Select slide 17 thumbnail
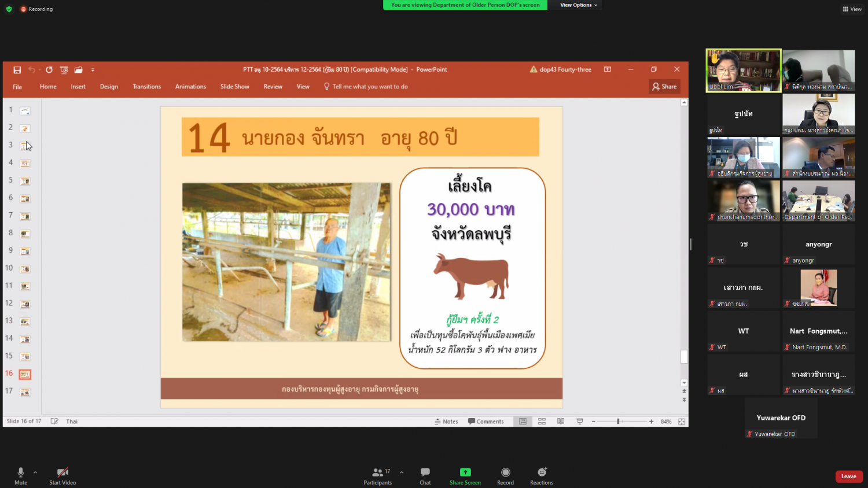Viewport: 868px width, 488px height. [x=25, y=392]
